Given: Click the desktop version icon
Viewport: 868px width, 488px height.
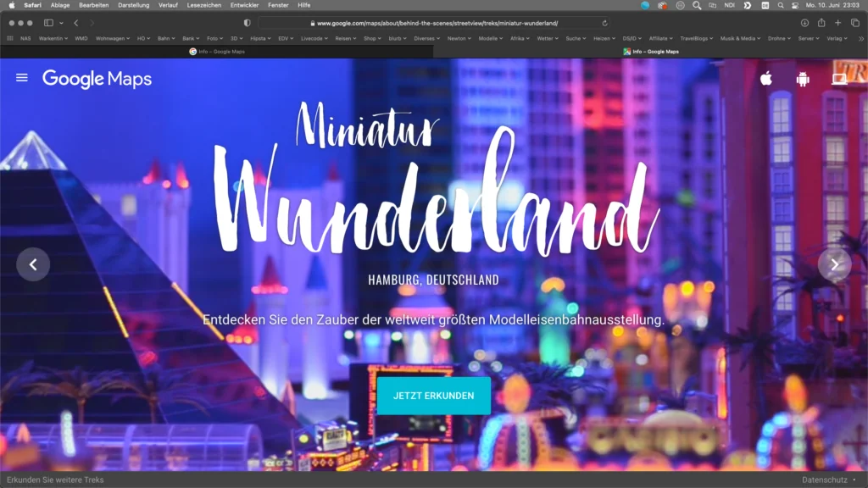Looking at the screenshot, I should 839,79.
